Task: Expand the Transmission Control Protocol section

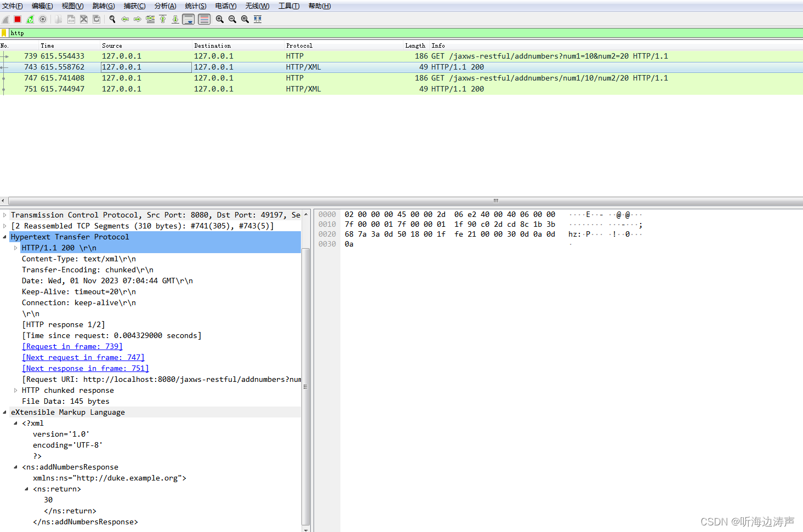Action: (x=5, y=215)
